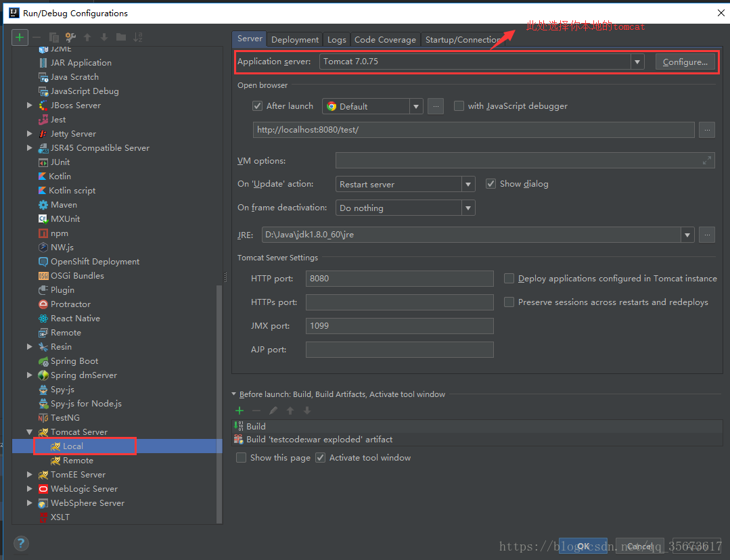Viewport: 730px width, 560px height.
Task: Select Tomcat Server Local item
Action: click(73, 446)
